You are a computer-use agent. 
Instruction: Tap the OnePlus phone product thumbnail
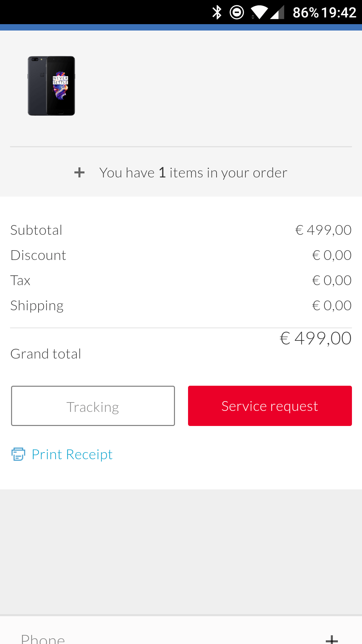click(51, 86)
